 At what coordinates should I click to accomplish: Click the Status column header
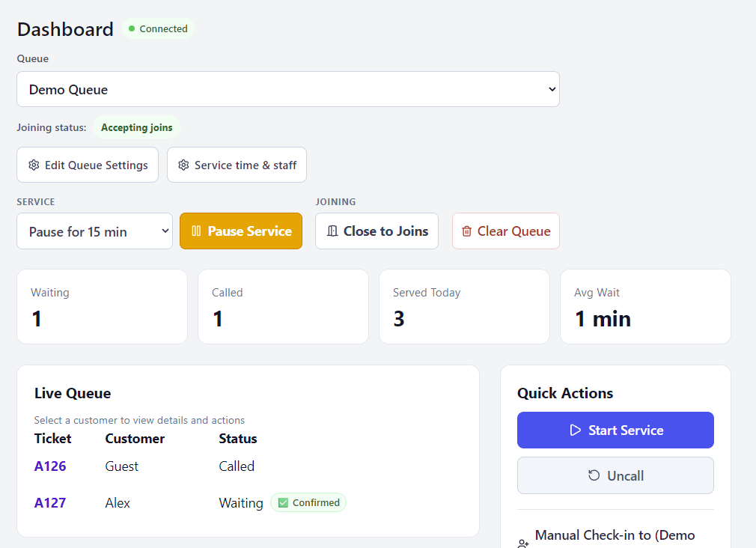tap(238, 439)
